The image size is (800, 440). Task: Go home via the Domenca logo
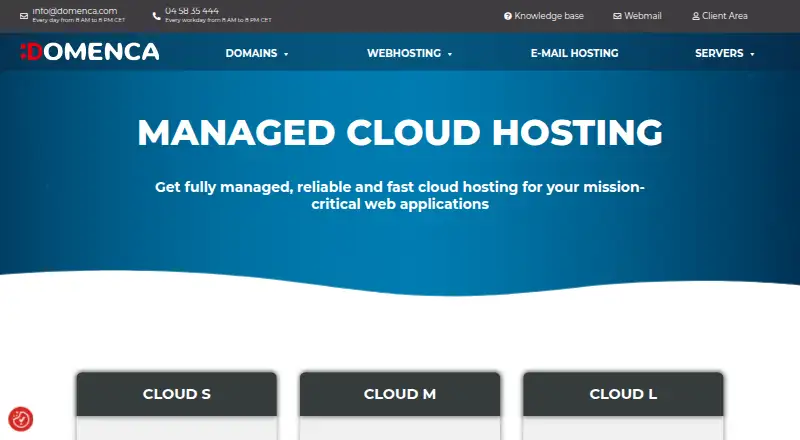90,52
